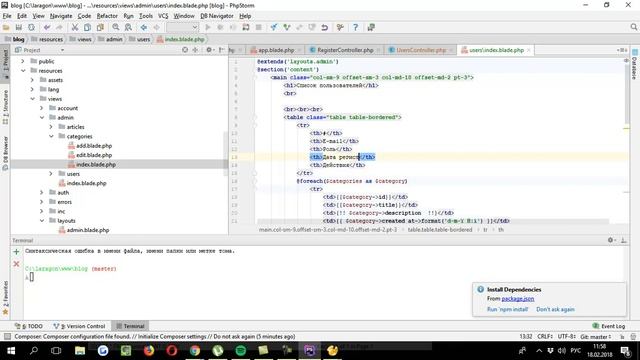Collapse the views folder
This screenshot has height=360, width=640.
coord(32,99)
